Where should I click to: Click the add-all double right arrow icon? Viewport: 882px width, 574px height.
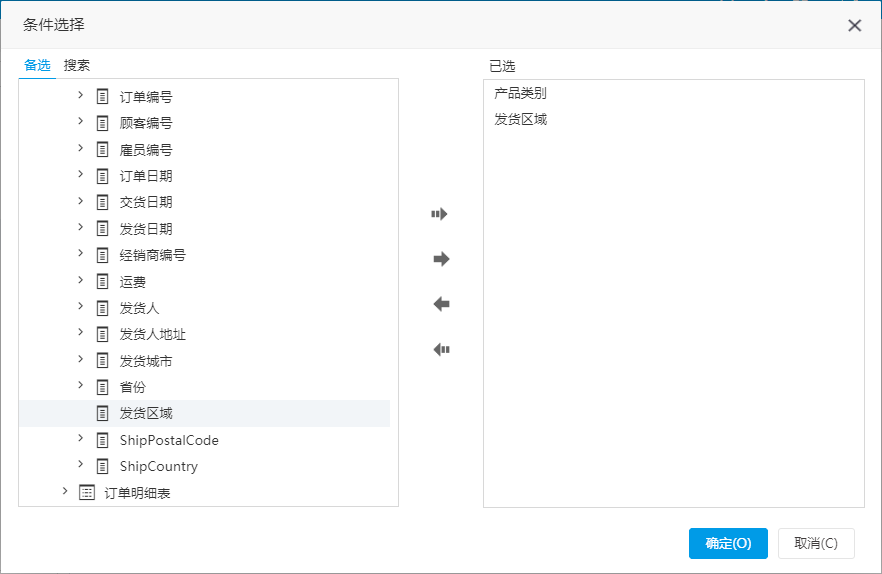439,214
